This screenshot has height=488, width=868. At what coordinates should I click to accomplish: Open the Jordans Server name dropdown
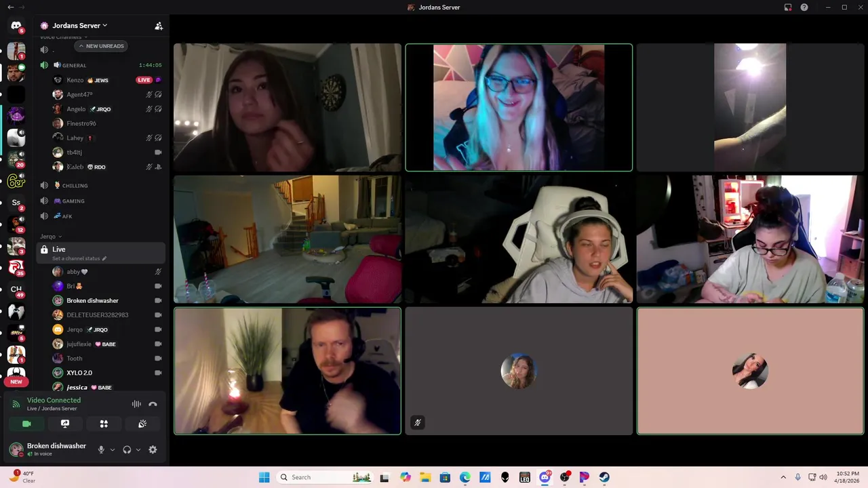[79, 26]
